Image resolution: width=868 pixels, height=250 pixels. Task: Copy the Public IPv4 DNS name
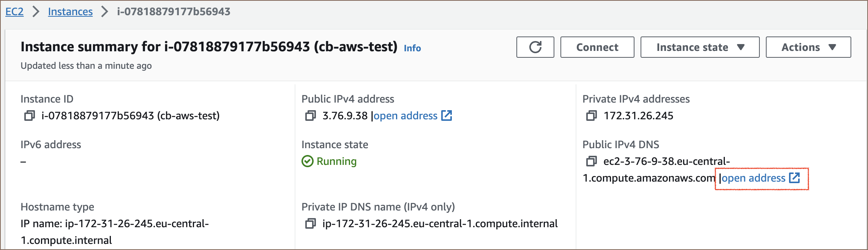(592, 161)
